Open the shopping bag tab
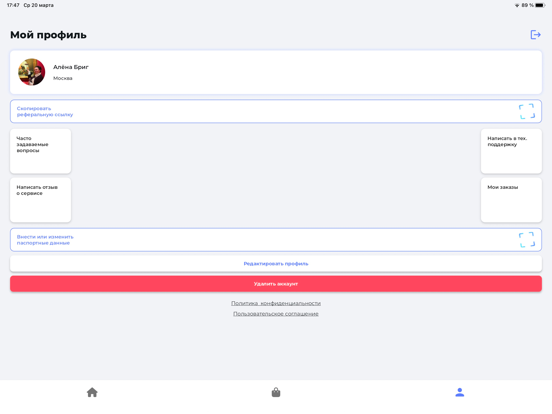The height and width of the screenshot is (414, 552). (276, 392)
